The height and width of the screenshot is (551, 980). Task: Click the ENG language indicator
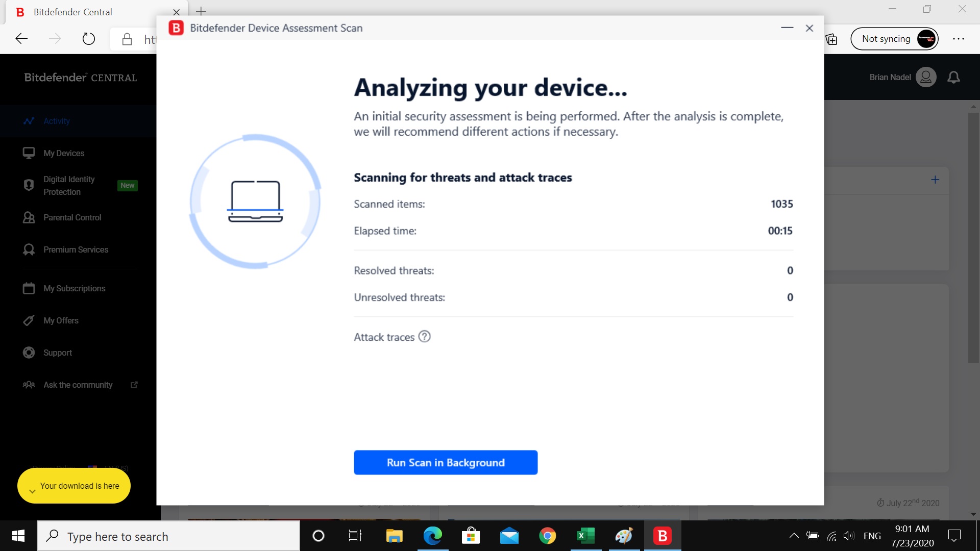[872, 536]
